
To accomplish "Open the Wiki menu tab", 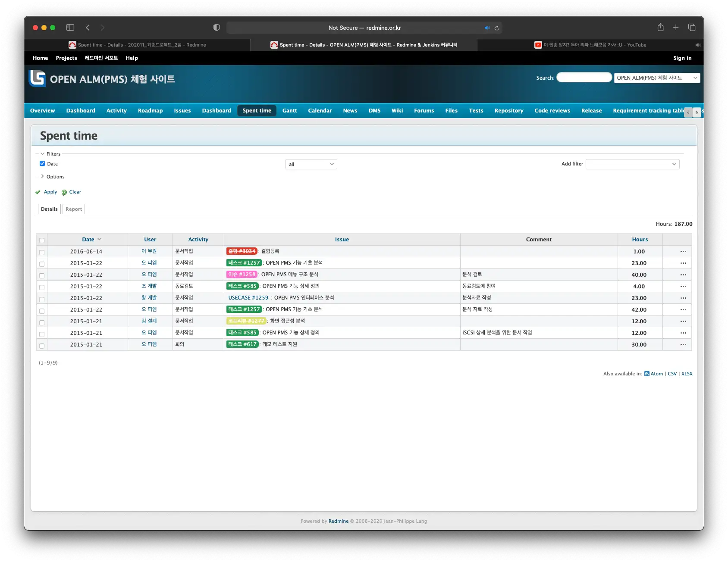I will click(x=397, y=111).
